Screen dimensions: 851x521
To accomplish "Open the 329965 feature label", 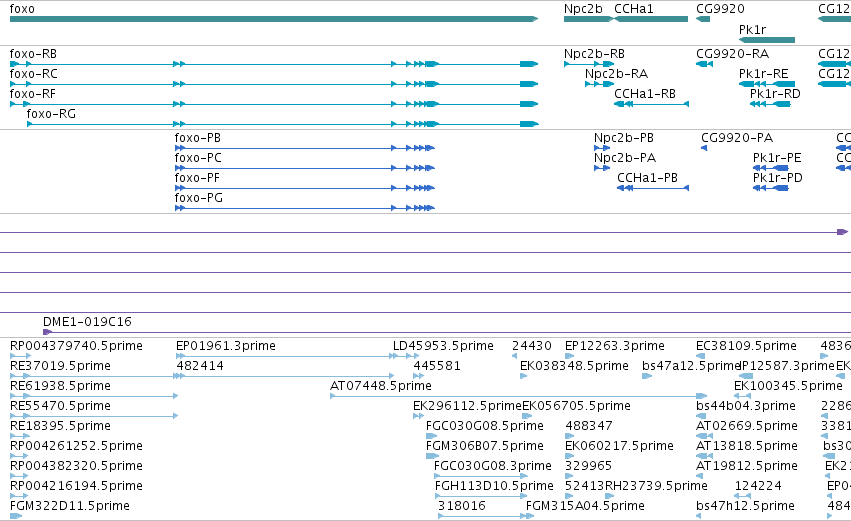I will [588, 466].
